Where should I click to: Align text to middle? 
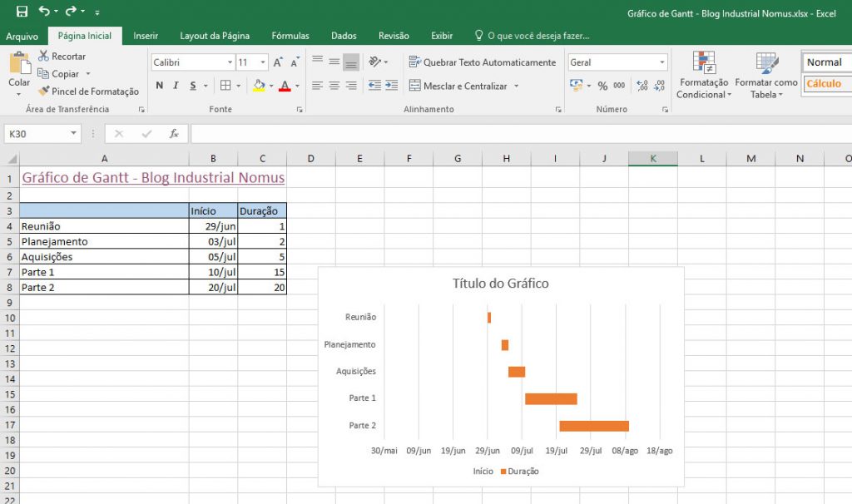334,62
